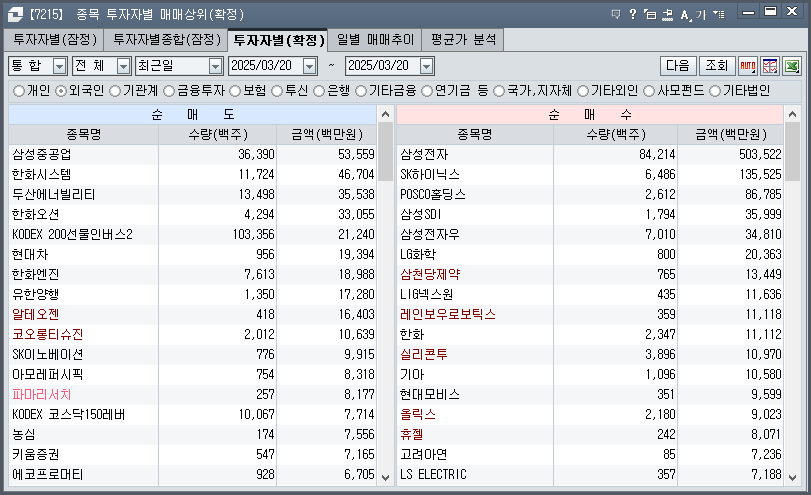Minimize the 7215 window
811x495 pixels.
[x=748, y=12]
